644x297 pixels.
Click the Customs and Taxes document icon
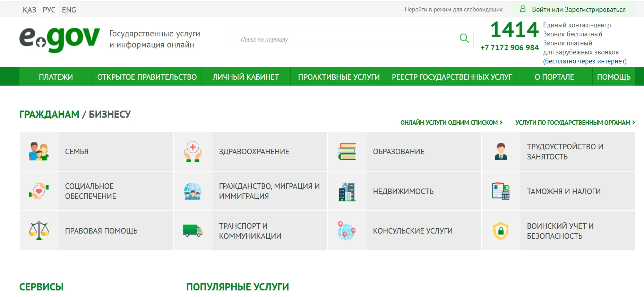[501, 191]
